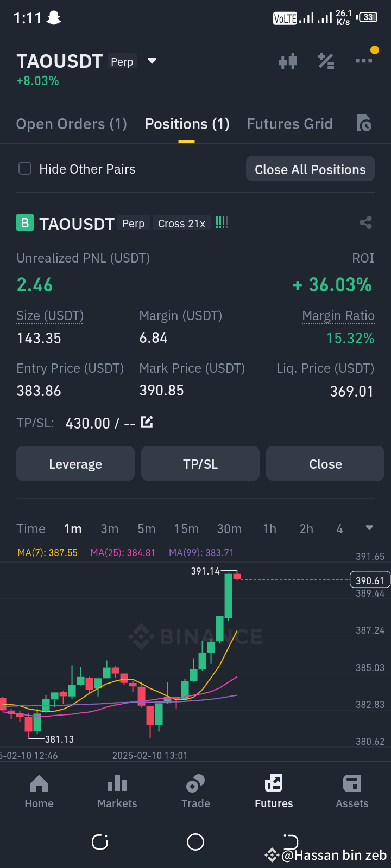Tap the Close All Positions button

[310, 169]
